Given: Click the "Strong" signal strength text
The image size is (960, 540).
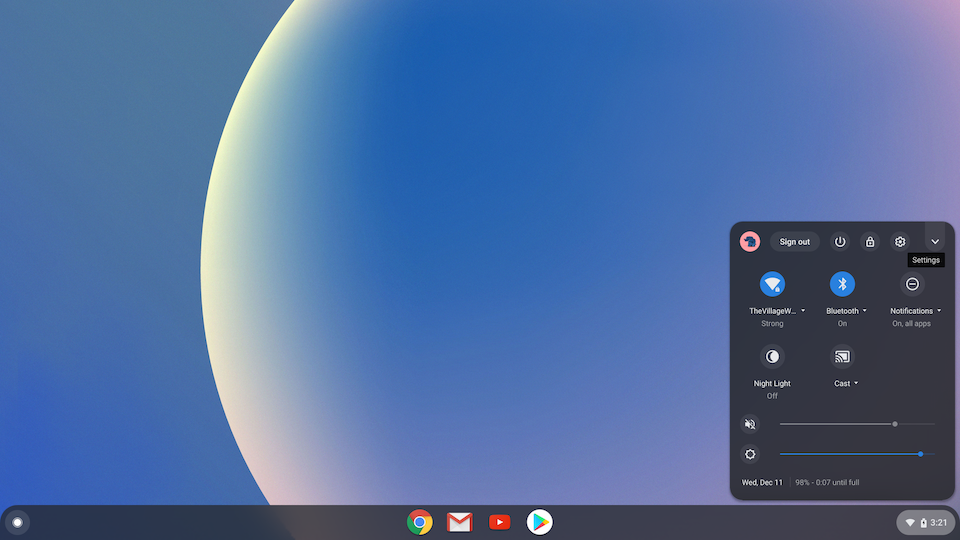Looking at the screenshot, I should coord(772,323).
